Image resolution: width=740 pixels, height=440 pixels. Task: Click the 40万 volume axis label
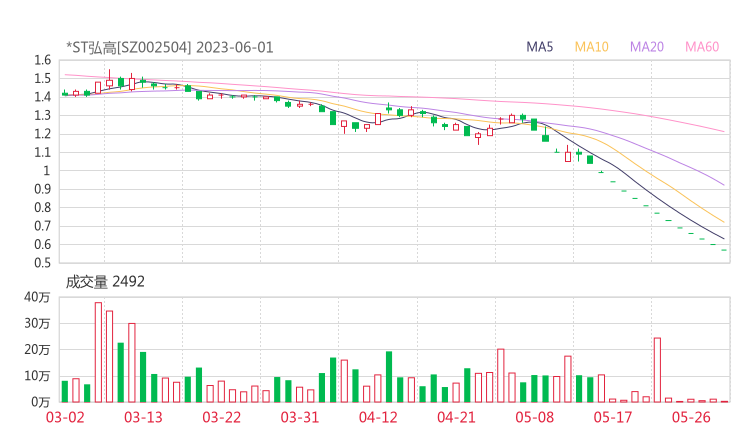(37, 297)
